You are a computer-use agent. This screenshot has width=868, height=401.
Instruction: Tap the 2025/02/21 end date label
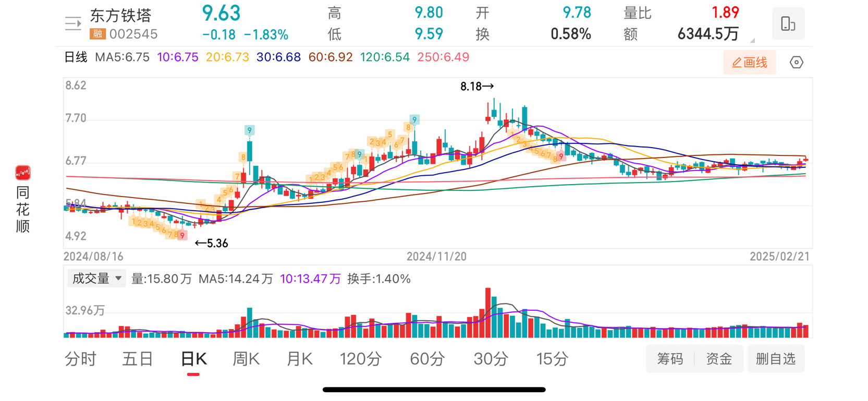pyautogui.click(x=779, y=257)
